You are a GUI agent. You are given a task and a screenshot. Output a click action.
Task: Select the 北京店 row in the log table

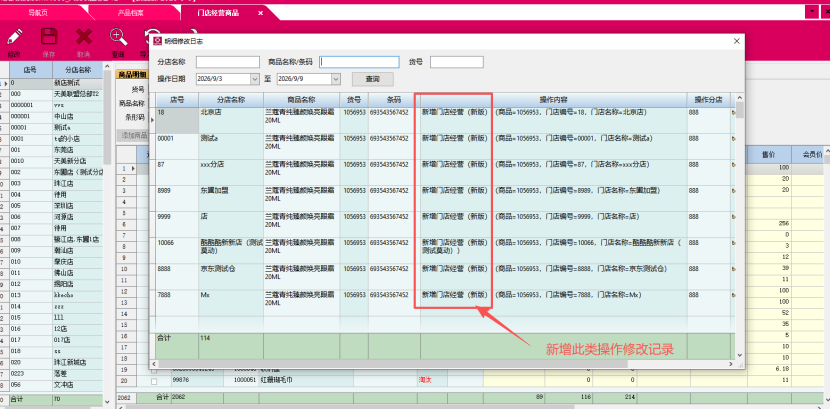(x=445, y=120)
